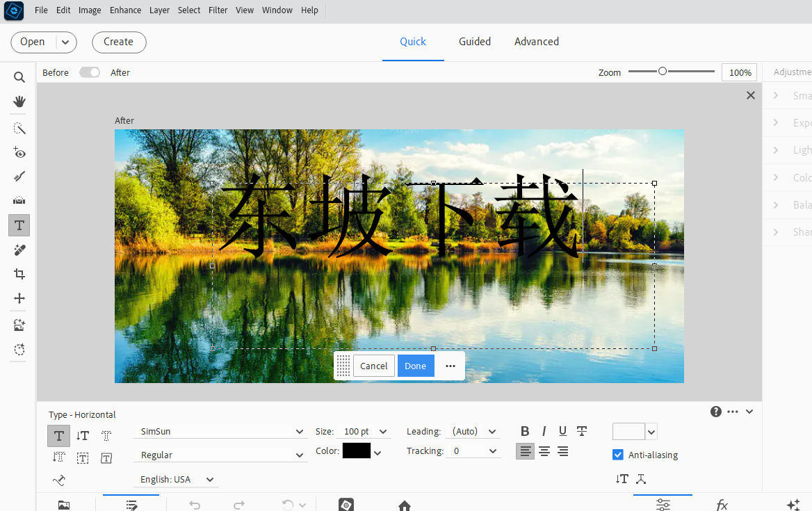Click the black text color swatch
This screenshot has height=511, width=812.
(357, 451)
